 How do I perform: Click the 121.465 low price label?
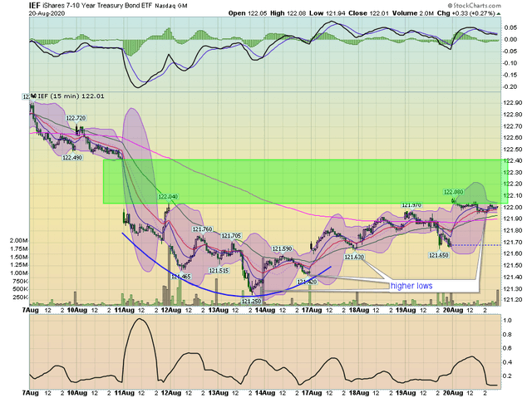[181, 277]
